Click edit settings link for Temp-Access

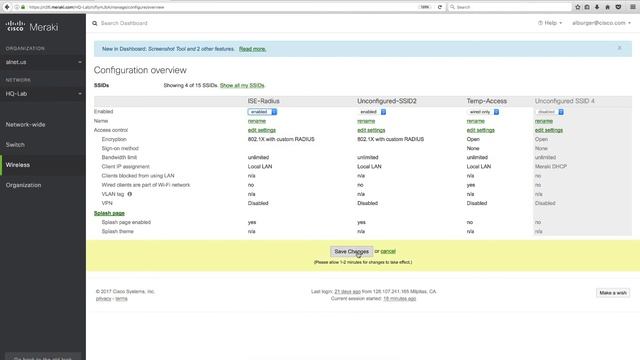coord(480,130)
